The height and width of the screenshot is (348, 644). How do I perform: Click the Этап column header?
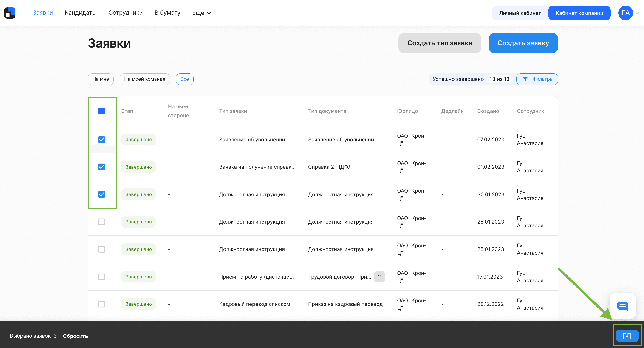127,111
